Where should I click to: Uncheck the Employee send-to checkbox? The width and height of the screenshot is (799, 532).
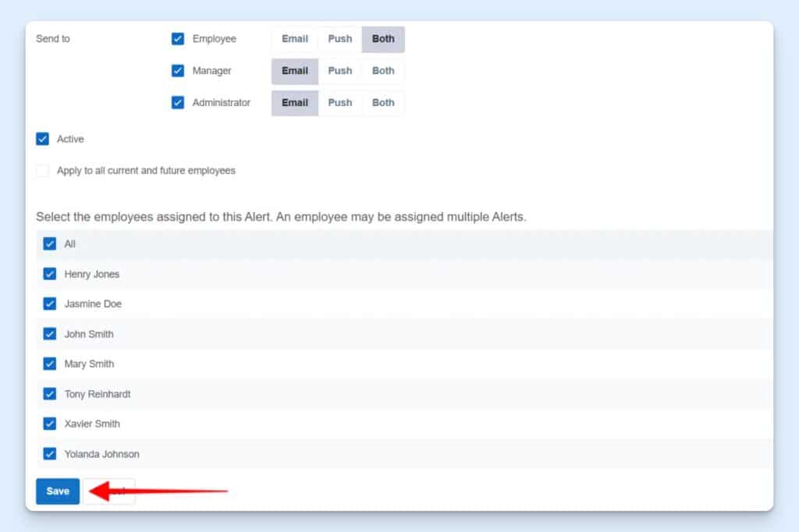tap(177, 38)
